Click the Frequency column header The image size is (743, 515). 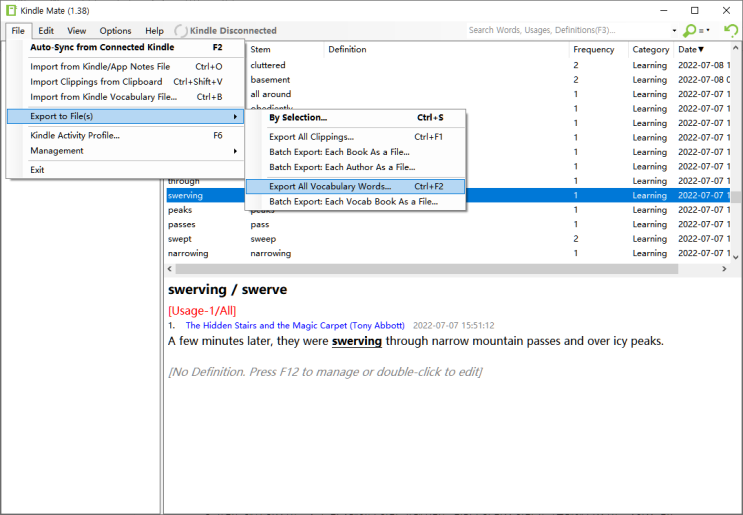(x=598, y=49)
